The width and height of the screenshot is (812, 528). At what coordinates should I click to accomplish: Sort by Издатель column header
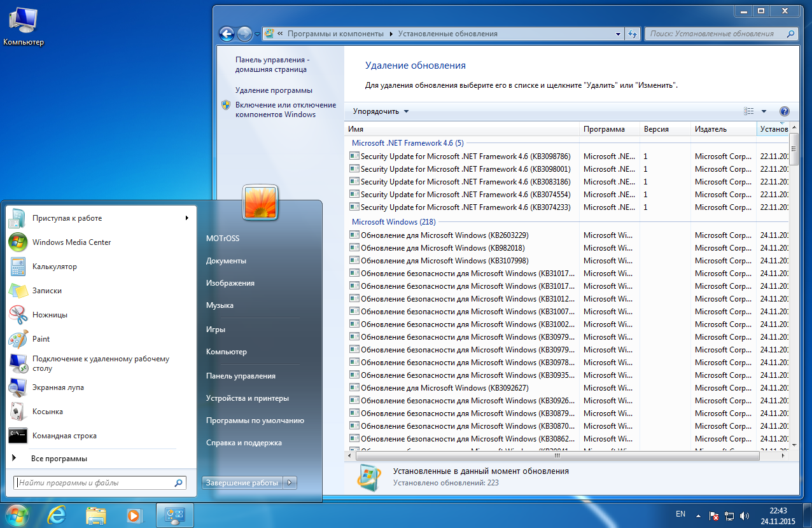[x=724, y=129]
